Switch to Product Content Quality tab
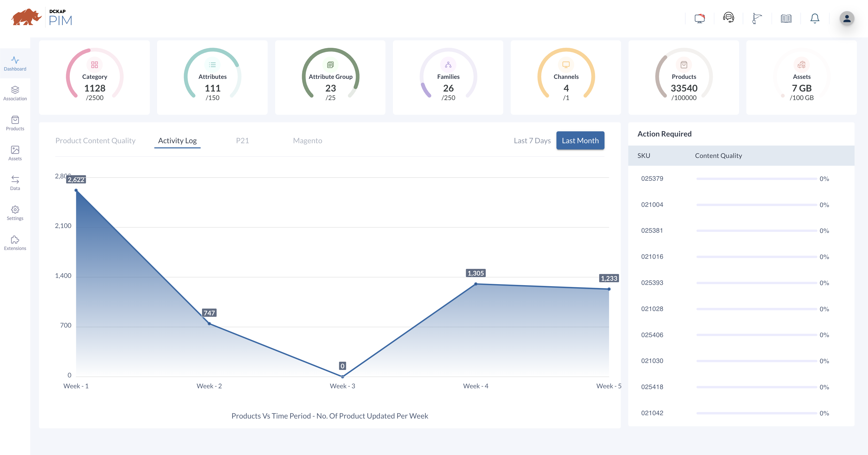Viewport: 868px width, 455px height. coord(95,141)
